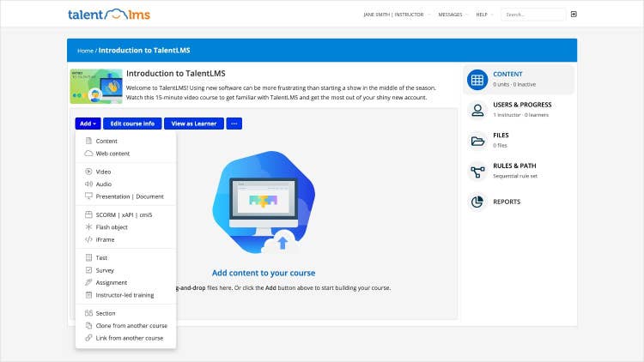
Task: Click the Audio speaker icon in menu
Action: (x=88, y=184)
